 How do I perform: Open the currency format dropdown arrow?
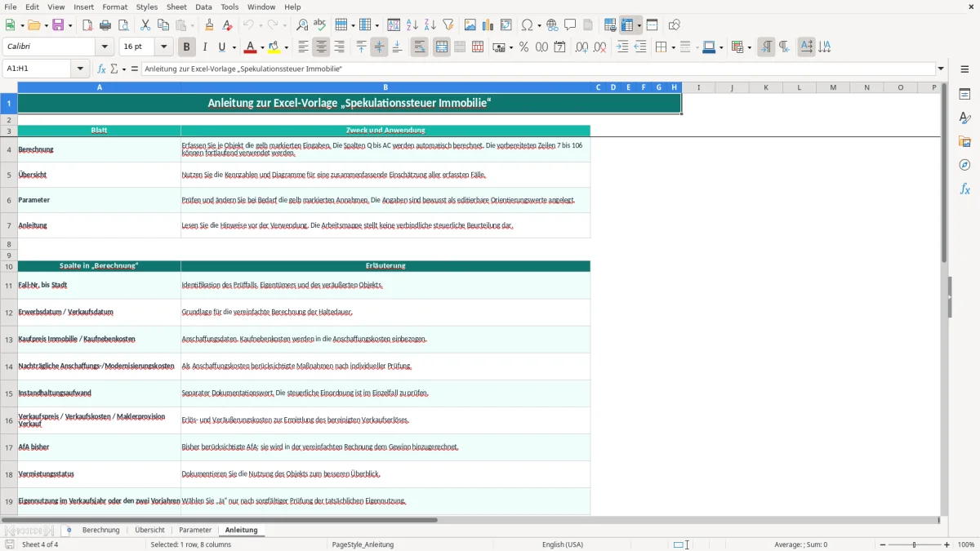pyautogui.click(x=510, y=47)
